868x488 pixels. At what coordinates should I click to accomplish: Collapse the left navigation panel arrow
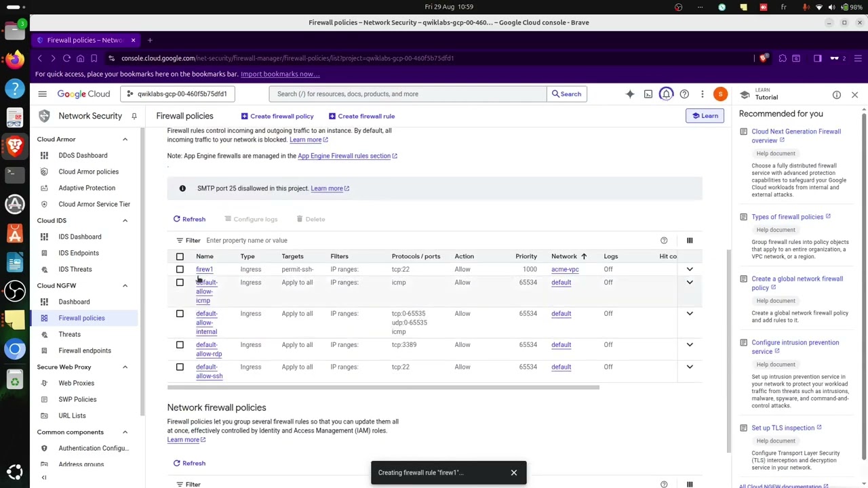pyautogui.click(x=44, y=478)
